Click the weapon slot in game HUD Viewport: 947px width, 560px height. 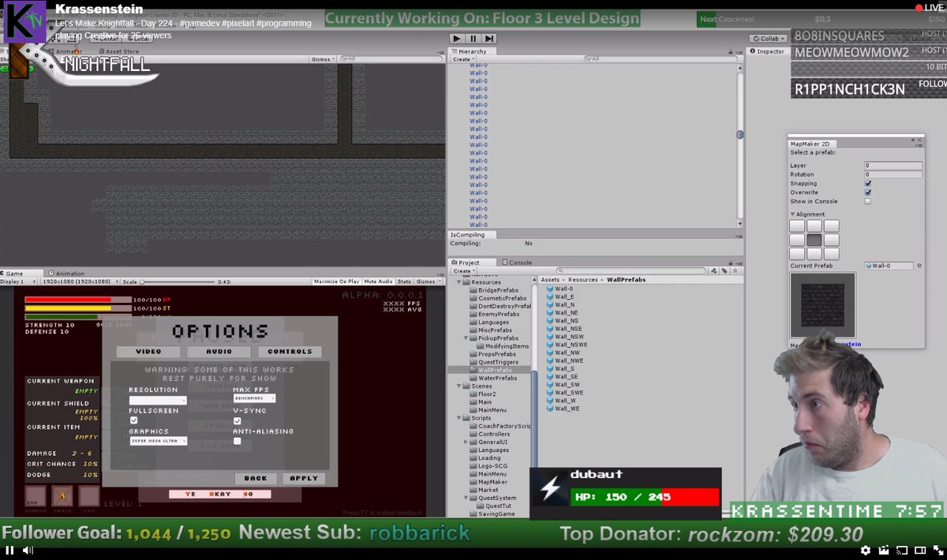[x=36, y=497]
